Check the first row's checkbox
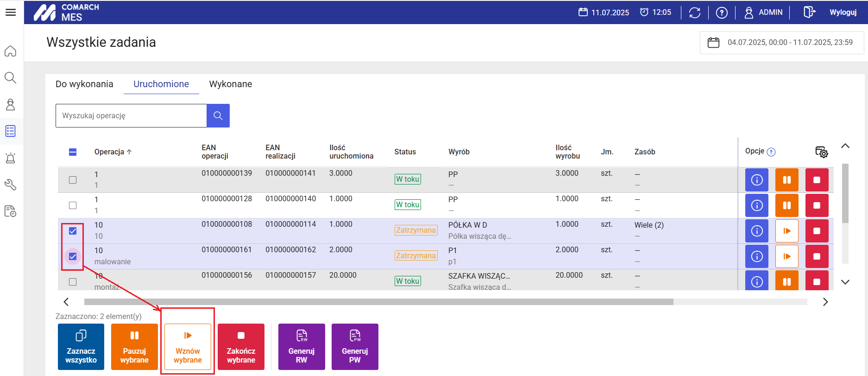 coord(73,180)
